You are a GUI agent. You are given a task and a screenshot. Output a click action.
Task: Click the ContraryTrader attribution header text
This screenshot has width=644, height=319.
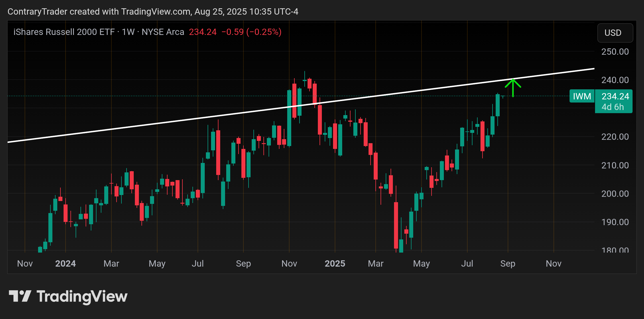point(153,11)
